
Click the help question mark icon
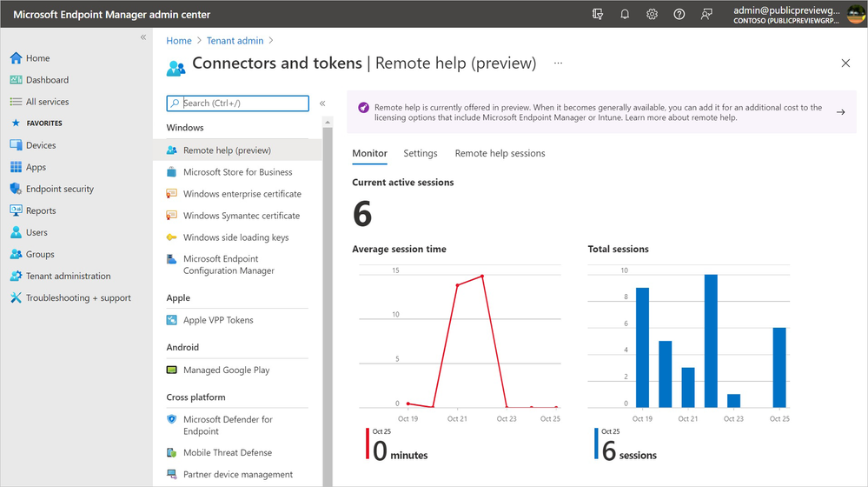point(679,15)
